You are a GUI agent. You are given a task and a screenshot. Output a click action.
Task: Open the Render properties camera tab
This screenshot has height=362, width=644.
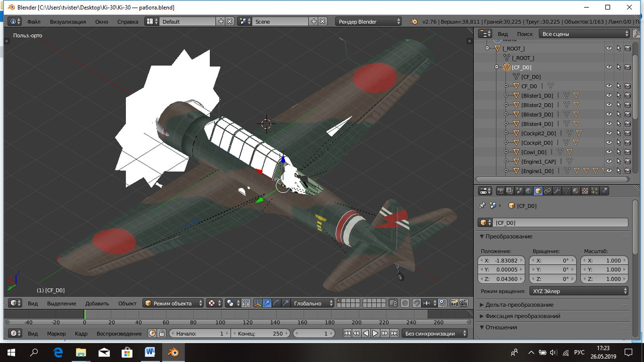500,191
